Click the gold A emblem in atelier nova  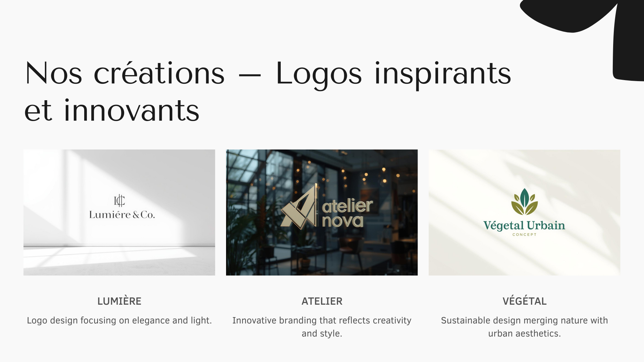(299, 206)
